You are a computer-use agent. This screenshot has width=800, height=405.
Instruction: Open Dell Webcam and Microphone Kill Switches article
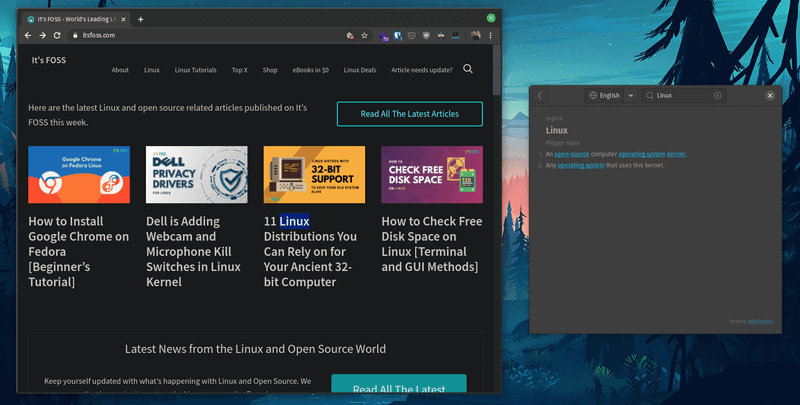[193, 251]
